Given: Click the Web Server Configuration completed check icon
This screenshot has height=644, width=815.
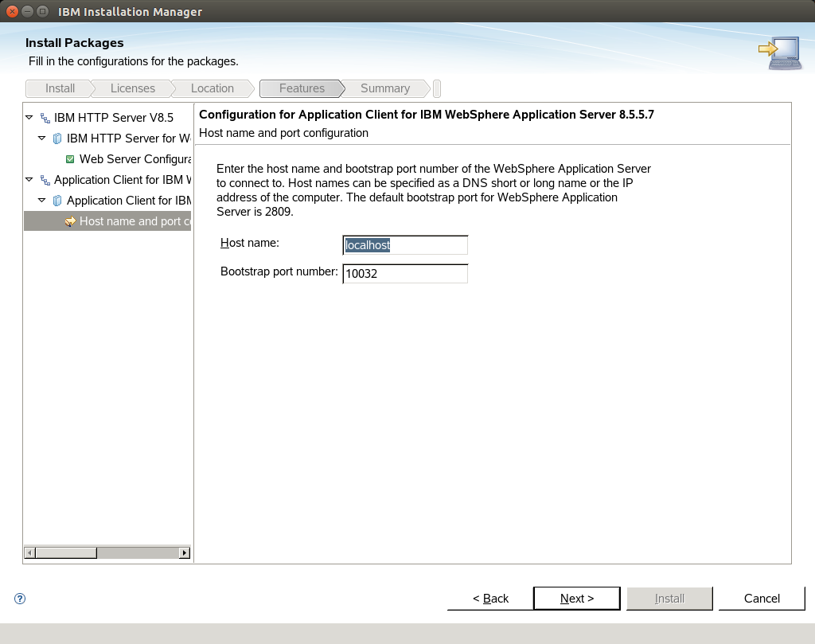Looking at the screenshot, I should pos(70,159).
